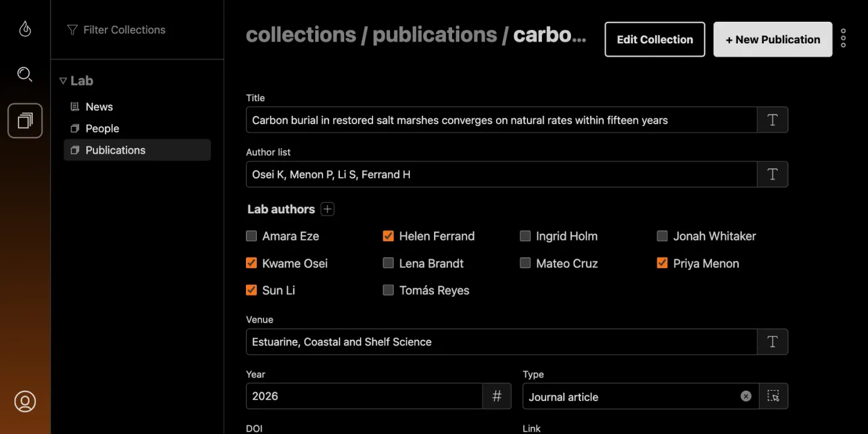Screen dimensions: 868x434
Task: Clear the Journal article type selection
Action: [746, 396]
